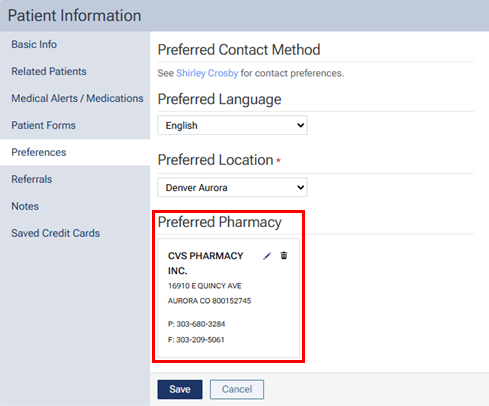The width and height of the screenshot is (489, 406).
Task: Follow the Shirley Crosby link
Action: (207, 73)
